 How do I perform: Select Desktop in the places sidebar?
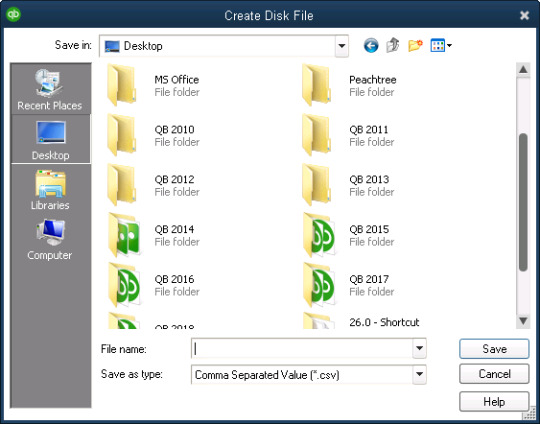51,139
